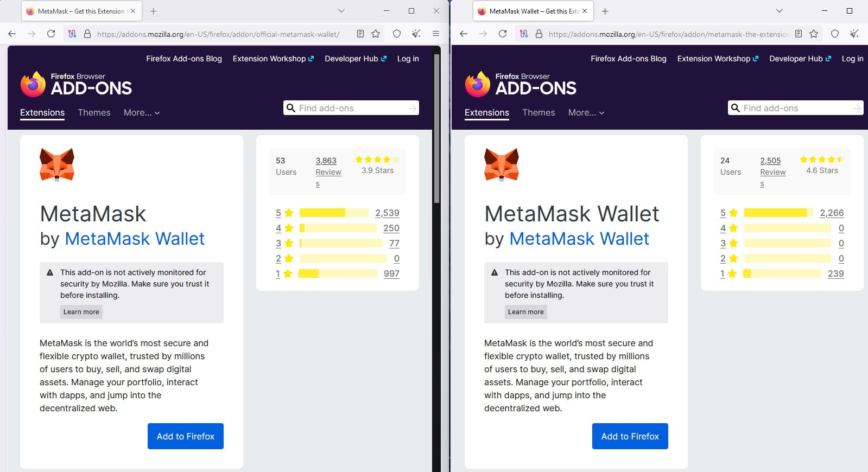Open new tab in left Firefox window
Image resolution: width=868 pixels, height=472 pixels.
pos(153,11)
